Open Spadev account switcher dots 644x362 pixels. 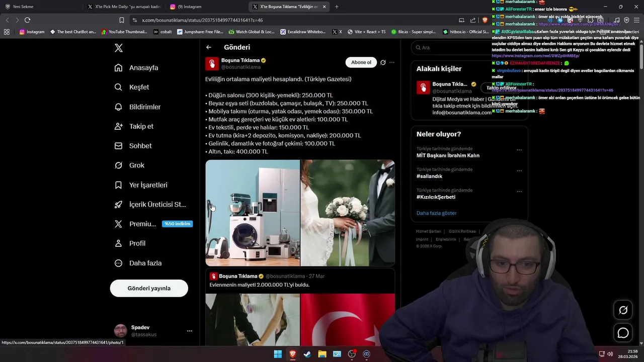coord(190,331)
